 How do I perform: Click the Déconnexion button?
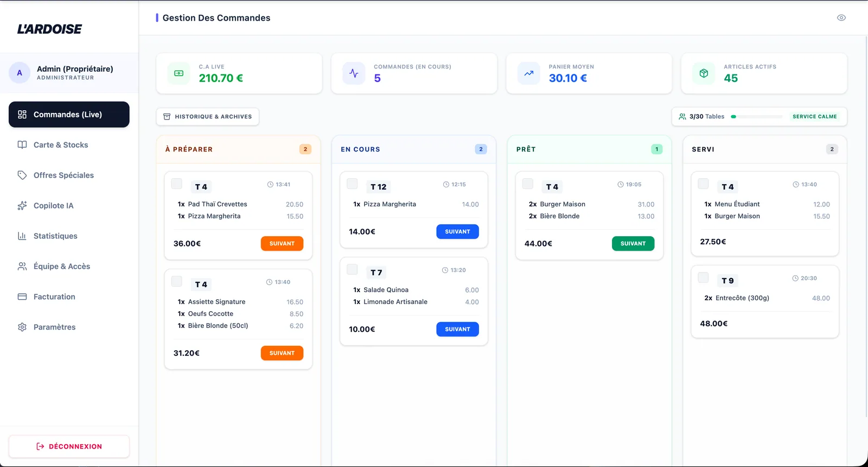(69, 446)
